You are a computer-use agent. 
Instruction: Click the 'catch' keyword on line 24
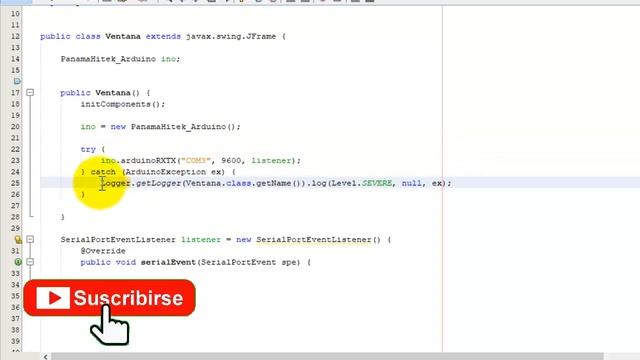pyautogui.click(x=103, y=172)
